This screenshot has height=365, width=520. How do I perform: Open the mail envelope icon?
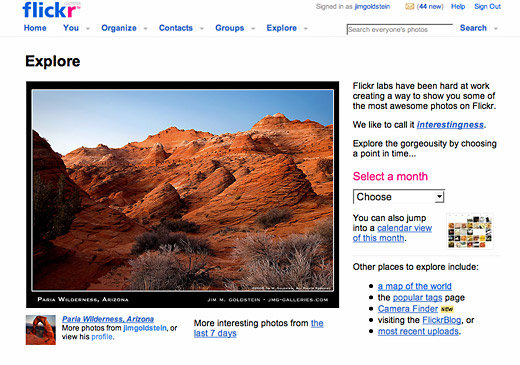409,6
